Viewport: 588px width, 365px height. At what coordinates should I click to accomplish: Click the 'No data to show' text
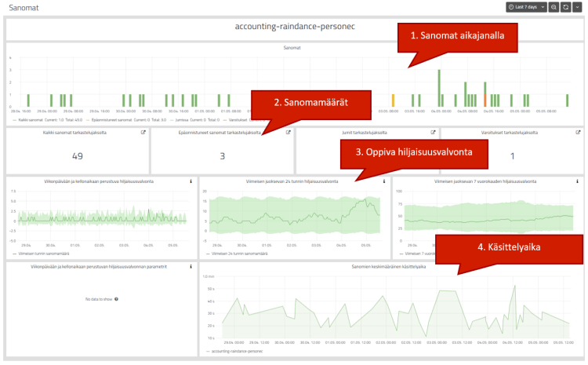[99, 299]
